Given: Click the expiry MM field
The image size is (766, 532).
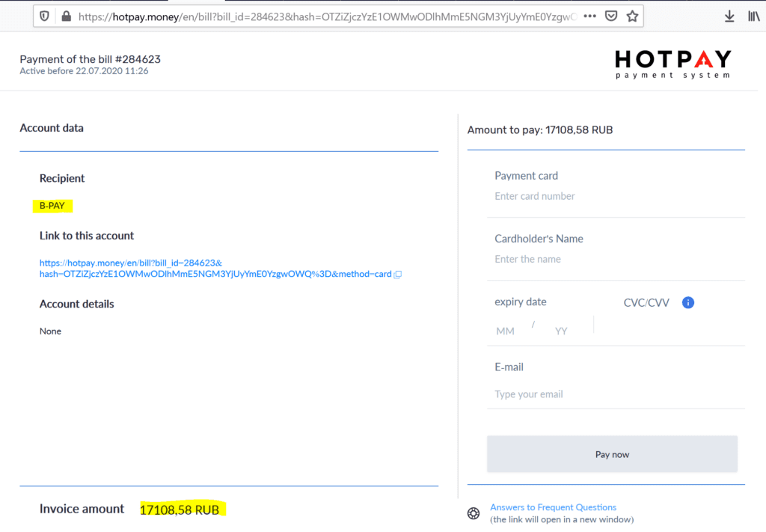Looking at the screenshot, I should pyautogui.click(x=505, y=331).
